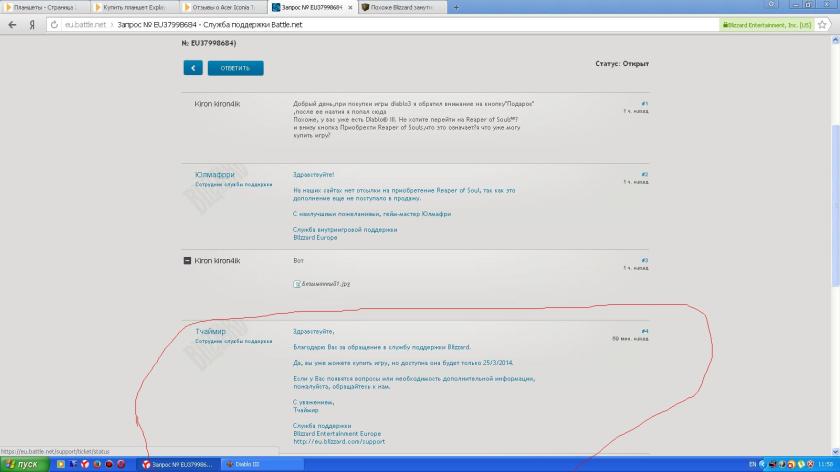
Task: Click 'Blizzard Europe' text in Юлмафри's reply
Action: click(x=315, y=237)
